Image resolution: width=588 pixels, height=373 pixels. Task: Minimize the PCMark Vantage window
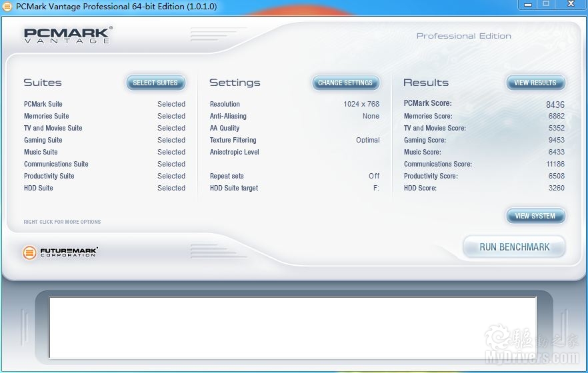527,4
